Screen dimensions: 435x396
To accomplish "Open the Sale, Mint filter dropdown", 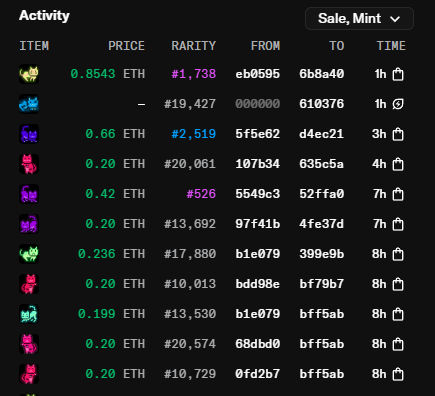I will pyautogui.click(x=359, y=19).
